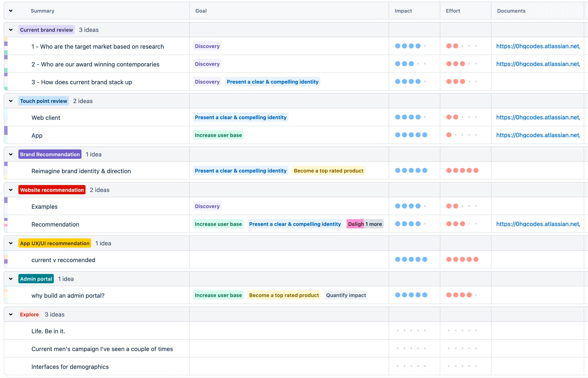Open 'Interfaces for demographics' idea
588x378 pixels.
point(70,367)
